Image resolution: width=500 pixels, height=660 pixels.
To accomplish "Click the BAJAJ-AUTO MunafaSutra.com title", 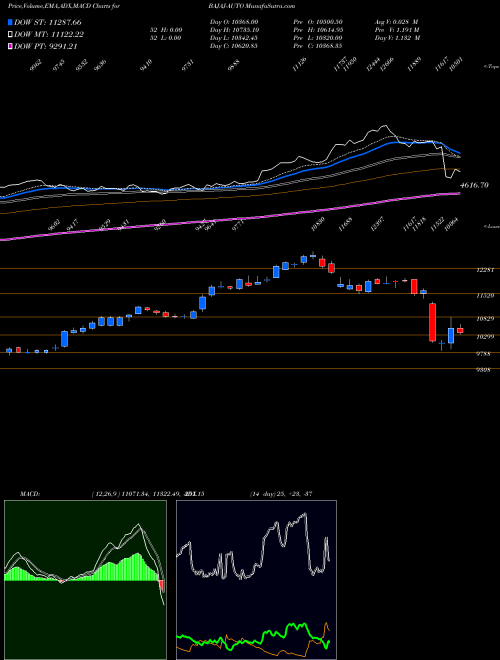I will click(x=252, y=6).
